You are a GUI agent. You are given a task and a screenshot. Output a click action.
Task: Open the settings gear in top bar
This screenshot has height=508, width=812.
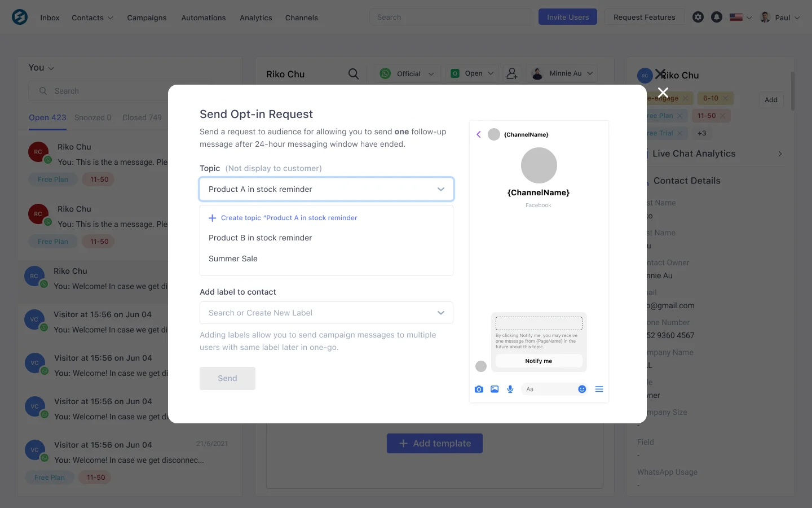[698, 17]
